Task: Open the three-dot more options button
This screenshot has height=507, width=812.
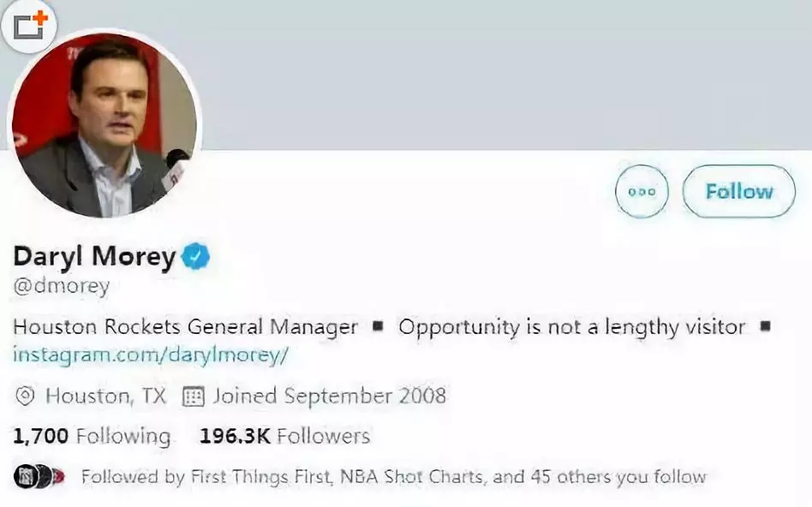Action: (x=642, y=192)
